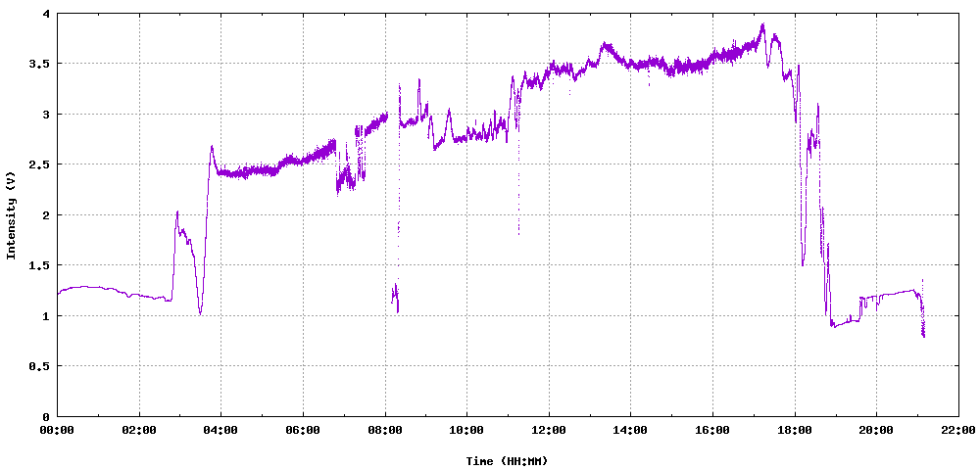Select the 00:00 tick label on time axis
980x470 pixels.
(57, 430)
